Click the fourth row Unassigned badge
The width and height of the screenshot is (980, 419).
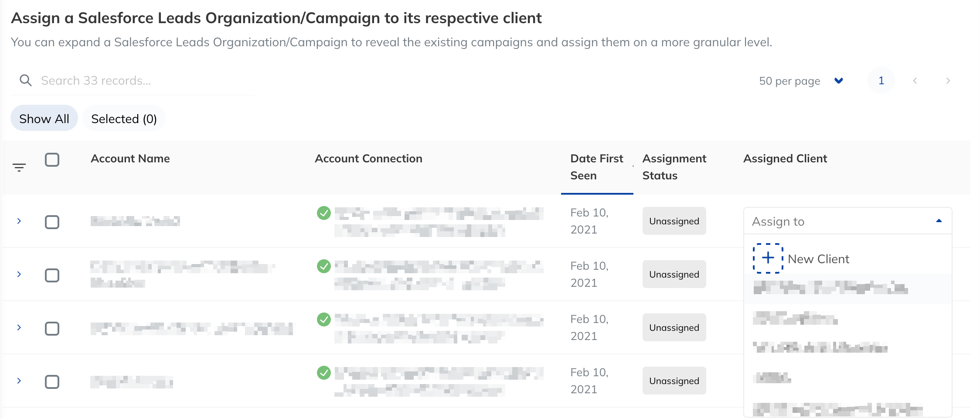(x=674, y=381)
